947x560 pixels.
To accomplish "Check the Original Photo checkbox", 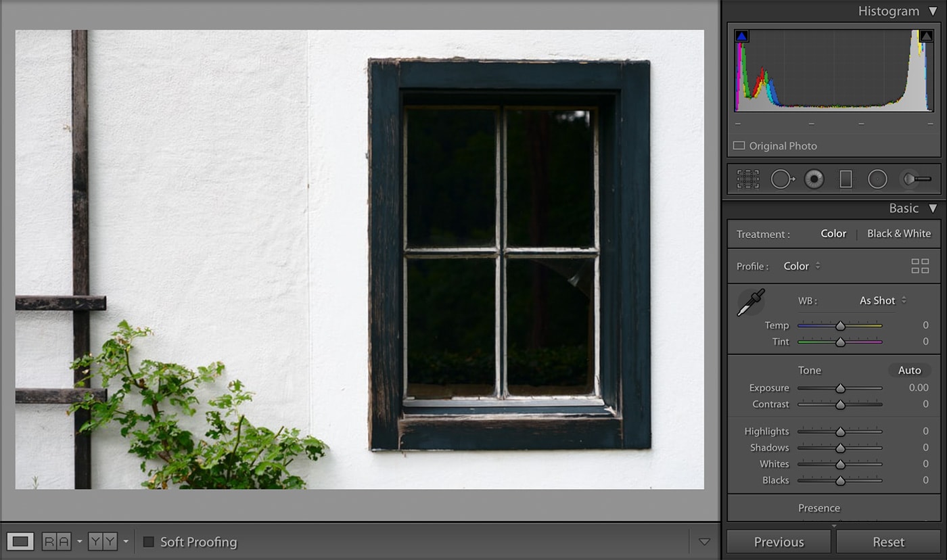I will [739, 145].
